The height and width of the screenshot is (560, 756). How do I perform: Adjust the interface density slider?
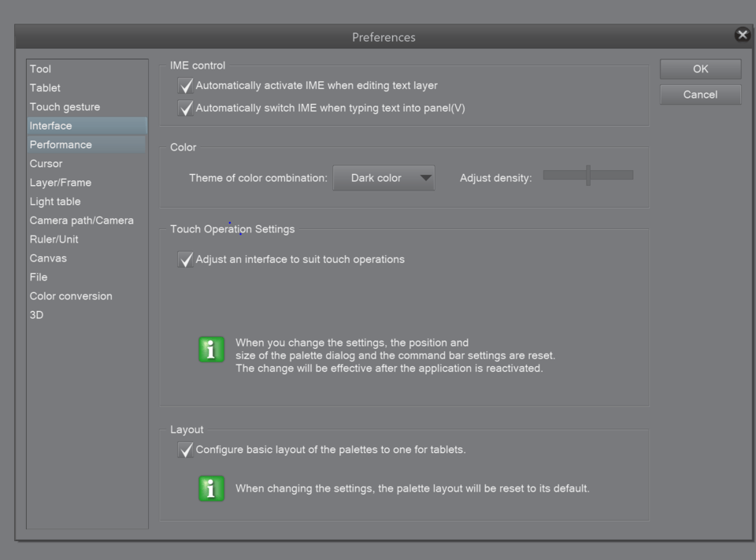587,174
